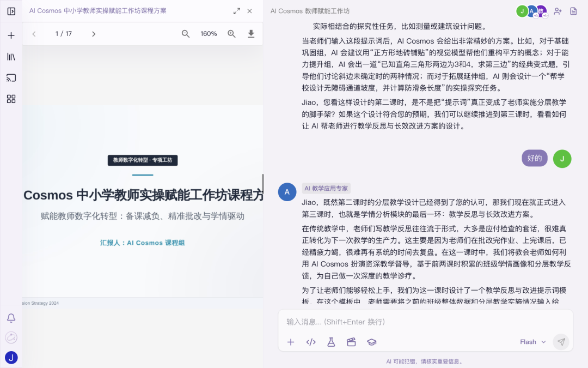Close the document preview panel
The height and width of the screenshot is (368, 588).
[250, 11]
